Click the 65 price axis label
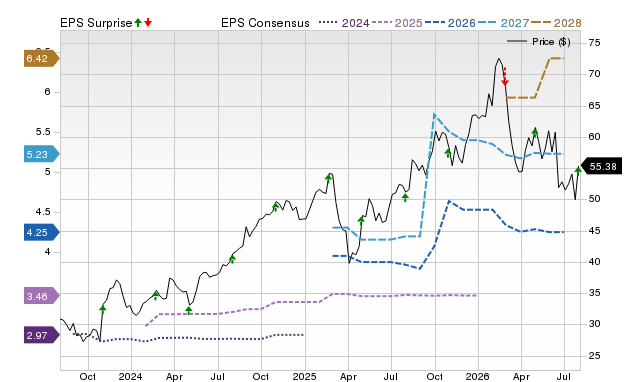Viewport: 640px width, 382px height. click(x=594, y=106)
